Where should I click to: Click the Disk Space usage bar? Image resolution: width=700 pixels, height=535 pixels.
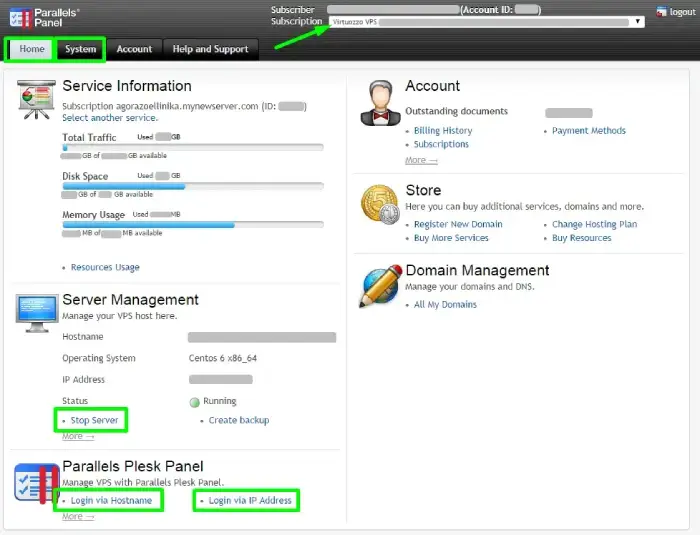[193, 186]
